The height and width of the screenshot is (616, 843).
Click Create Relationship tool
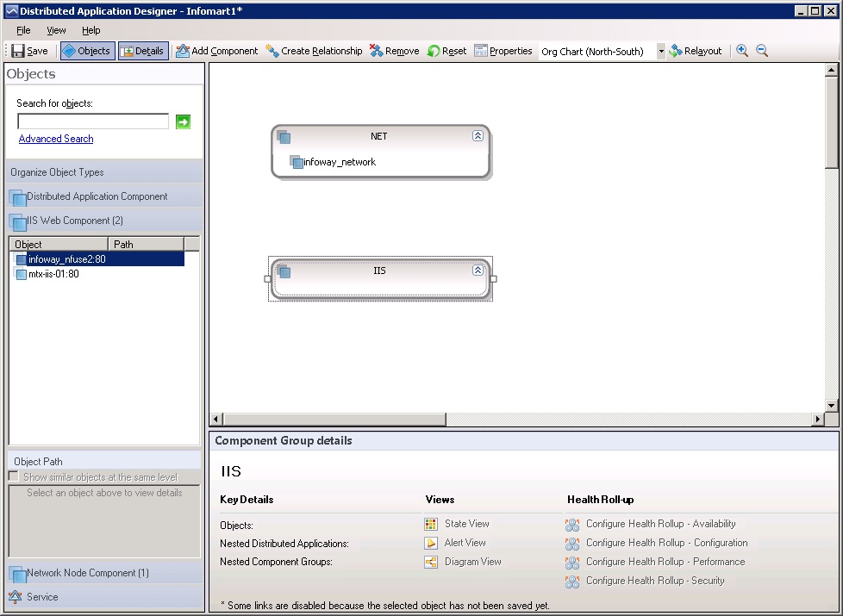point(315,51)
